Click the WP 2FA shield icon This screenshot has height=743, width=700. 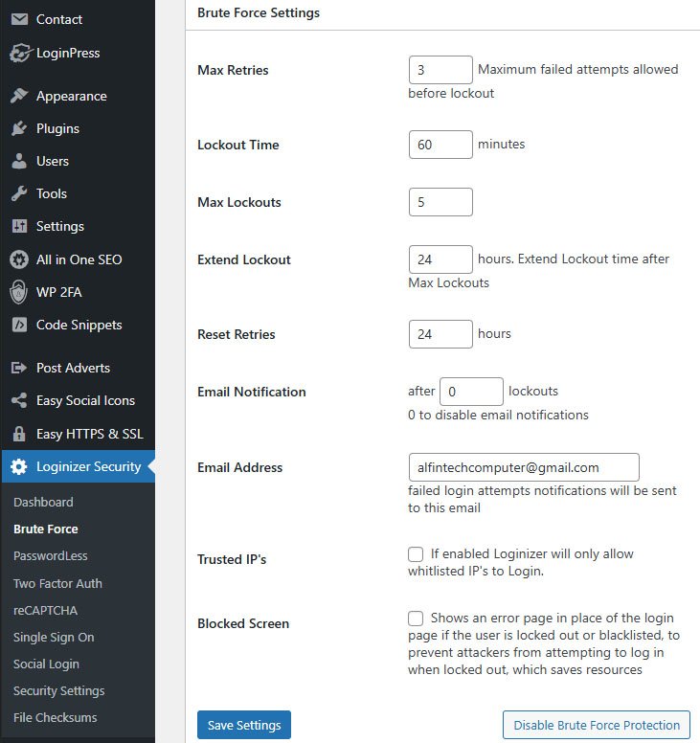pyautogui.click(x=19, y=292)
